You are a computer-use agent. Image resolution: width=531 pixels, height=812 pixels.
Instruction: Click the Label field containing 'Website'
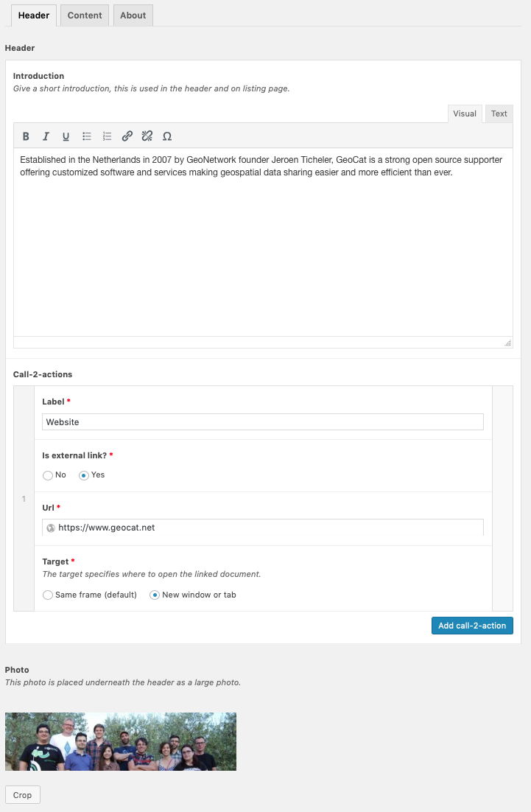262,422
